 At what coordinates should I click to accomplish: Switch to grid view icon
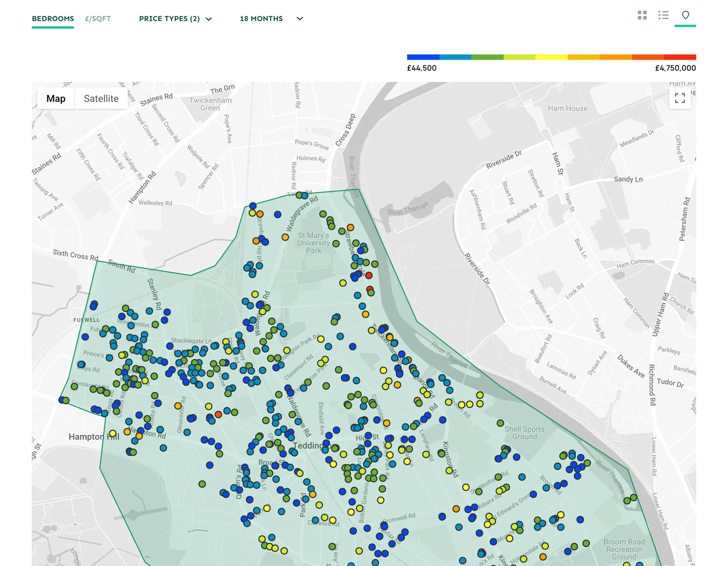pyautogui.click(x=642, y=15)
